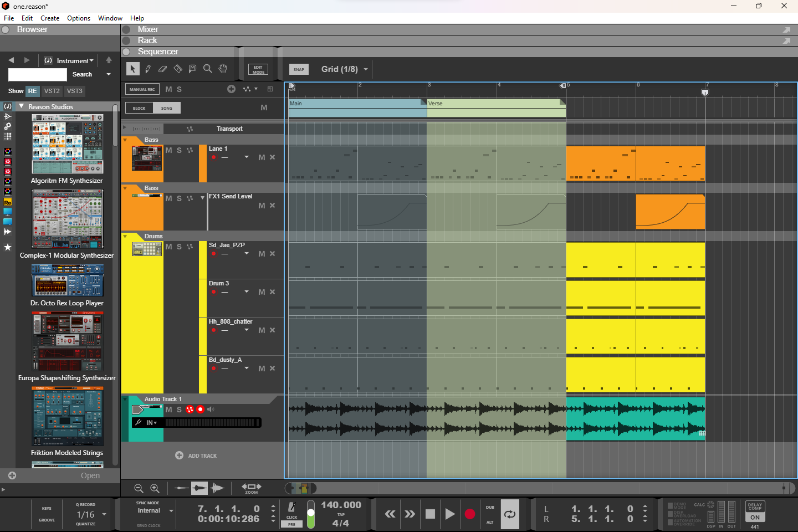Start recording with the red Record button
The height and width of the screenshot is (532, 798).
pyautogui.click(x=470, y=514)
